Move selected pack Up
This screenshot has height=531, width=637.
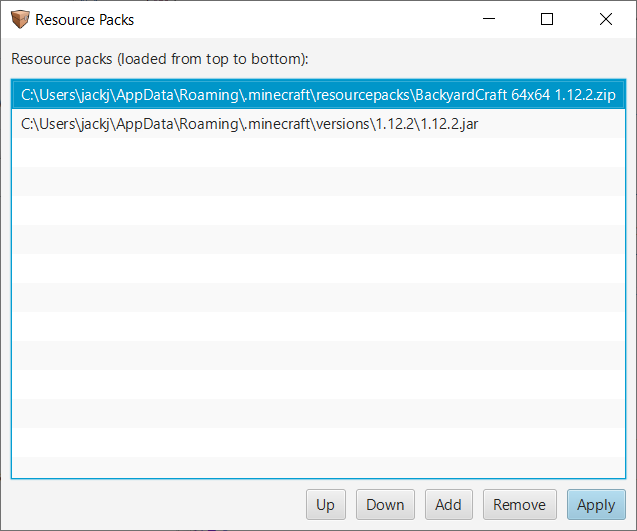[x=325, y=505]
